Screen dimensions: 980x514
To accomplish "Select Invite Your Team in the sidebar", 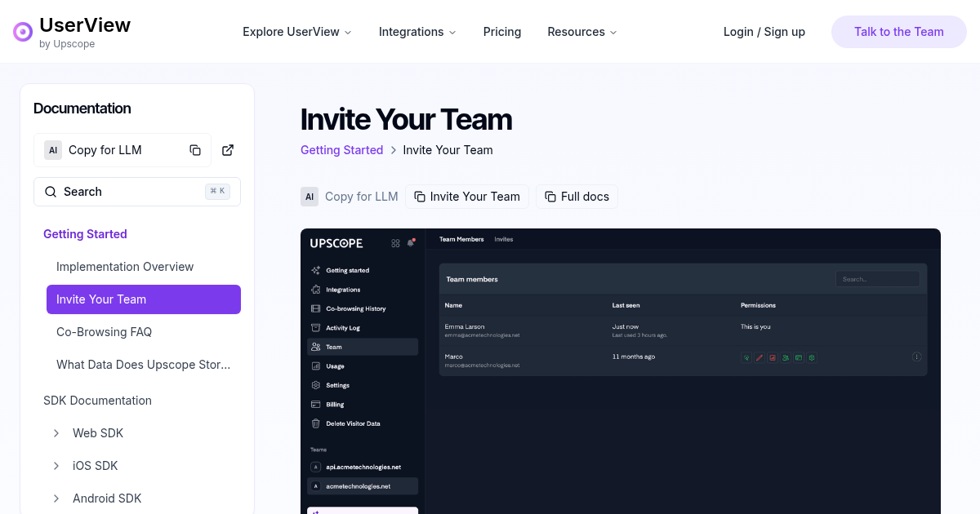I will tap(144, 299).
